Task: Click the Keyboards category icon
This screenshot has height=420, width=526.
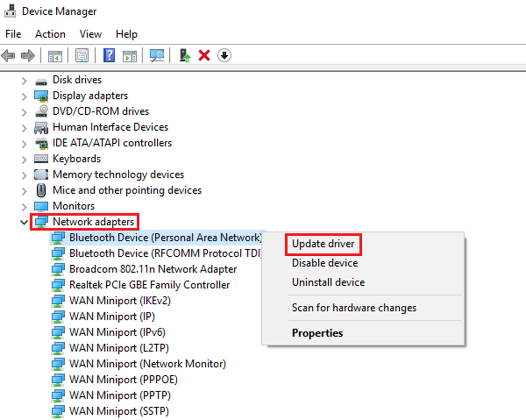Action: pos(41,159)
